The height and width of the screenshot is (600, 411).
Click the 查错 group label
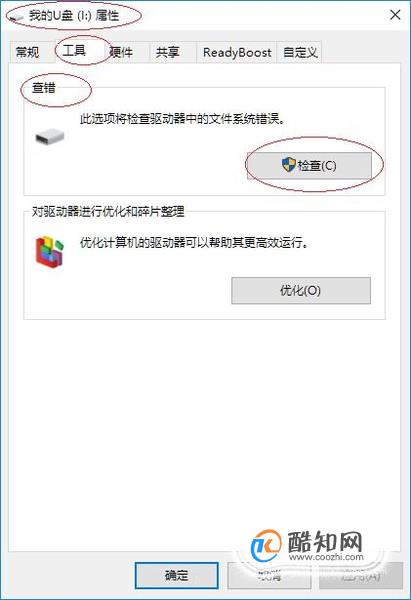coord(44,88)
